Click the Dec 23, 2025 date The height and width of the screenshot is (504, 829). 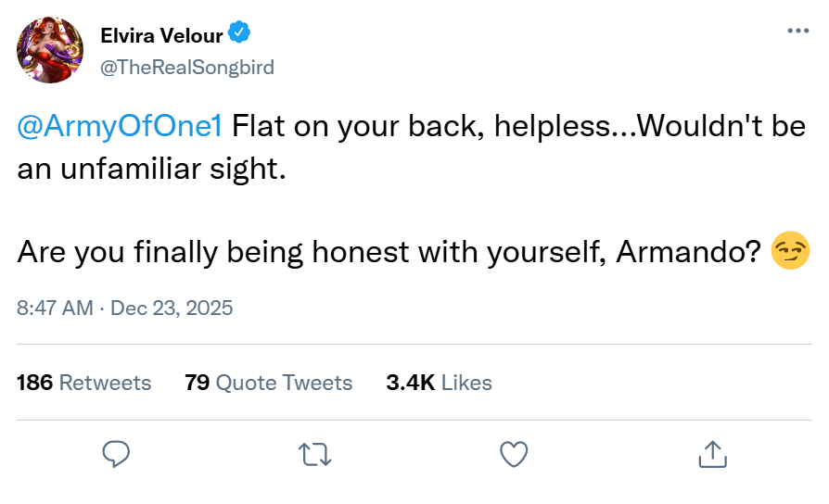(x=172, y=308)
